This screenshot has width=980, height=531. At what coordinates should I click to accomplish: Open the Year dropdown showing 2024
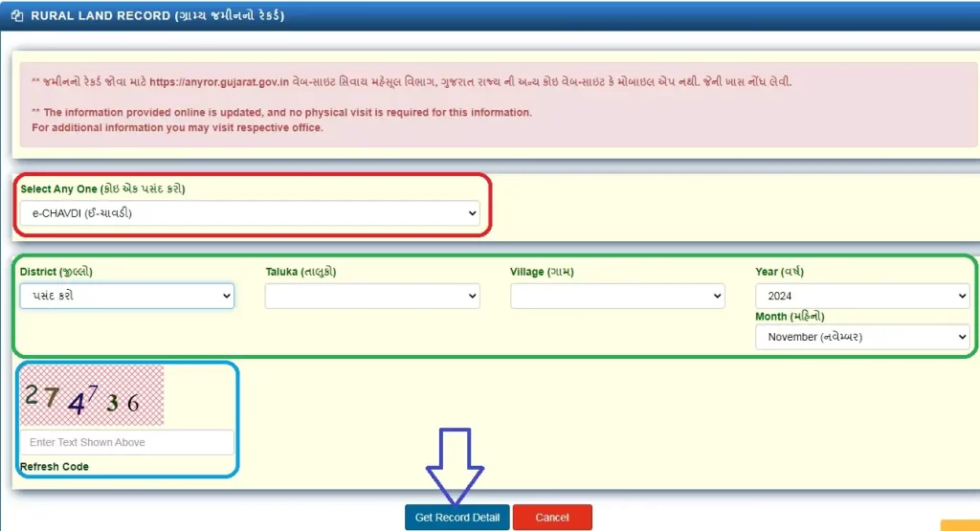pos(862,296)
